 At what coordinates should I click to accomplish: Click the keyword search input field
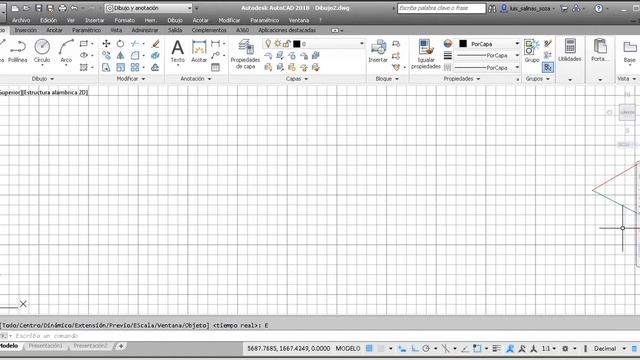coord(442,8)
